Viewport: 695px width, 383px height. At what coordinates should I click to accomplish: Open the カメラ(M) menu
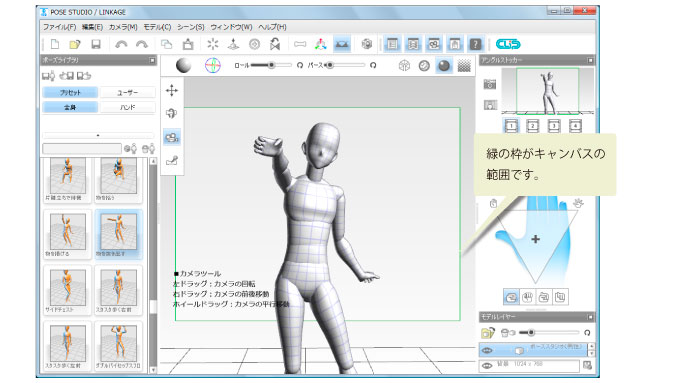click(x=123, y=27)
